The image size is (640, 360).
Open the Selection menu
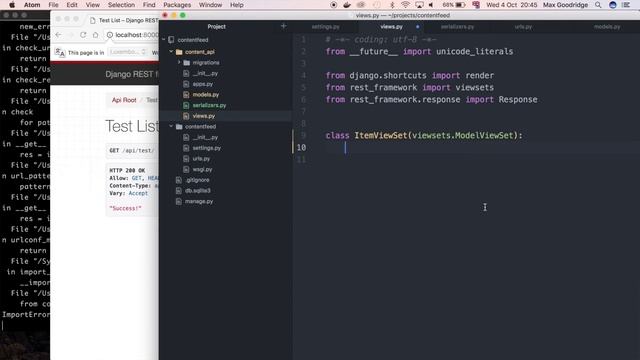tap(121, 5)
